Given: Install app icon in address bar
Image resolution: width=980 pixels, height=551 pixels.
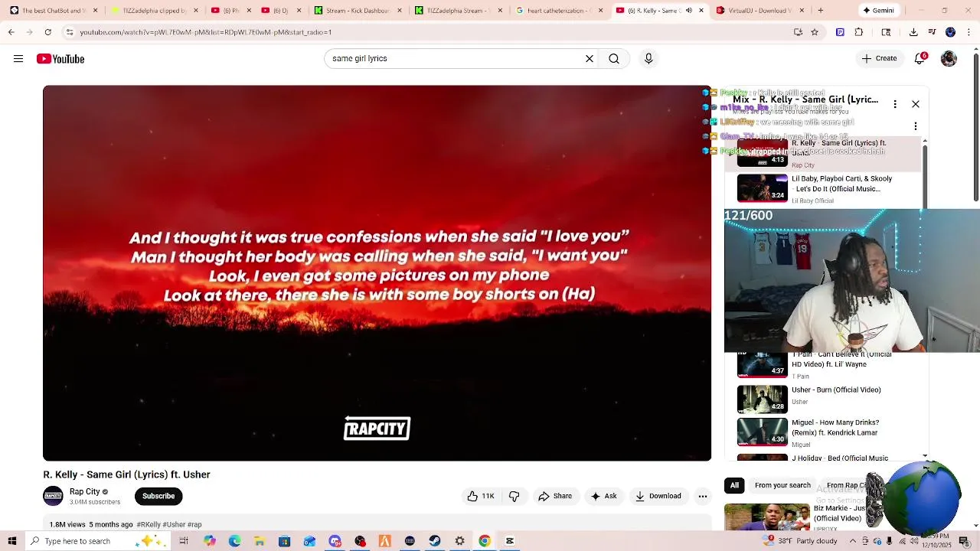Looking at the screenshot, I should pyautogui.click(x=798, y=32).
